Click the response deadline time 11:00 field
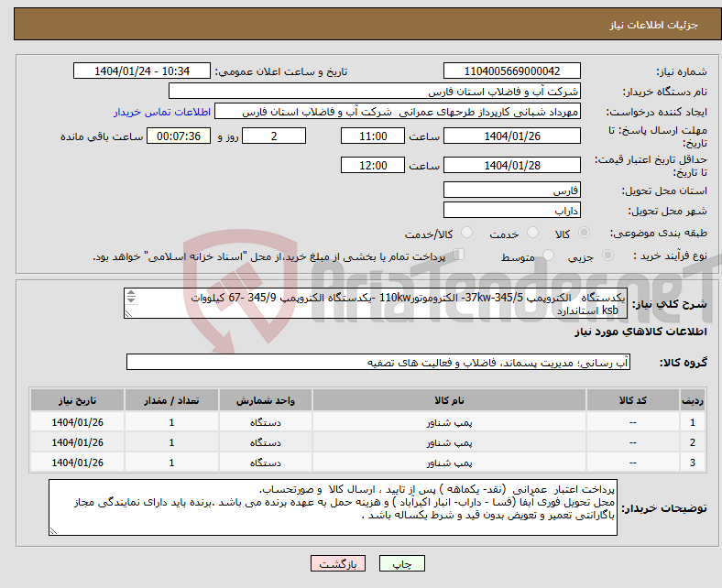Screen dimensions: 722x588 (x=373, y=136)
